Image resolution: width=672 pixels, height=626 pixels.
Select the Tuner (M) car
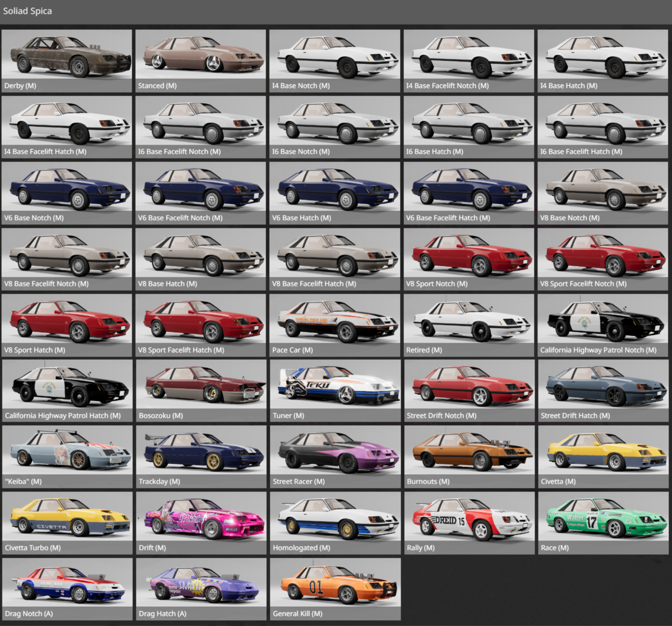(x=335, y=391)
